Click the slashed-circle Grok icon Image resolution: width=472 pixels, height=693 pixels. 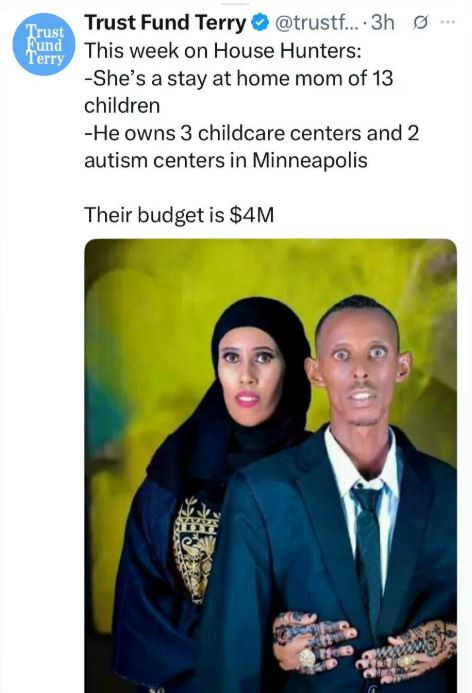coord(419,23)
